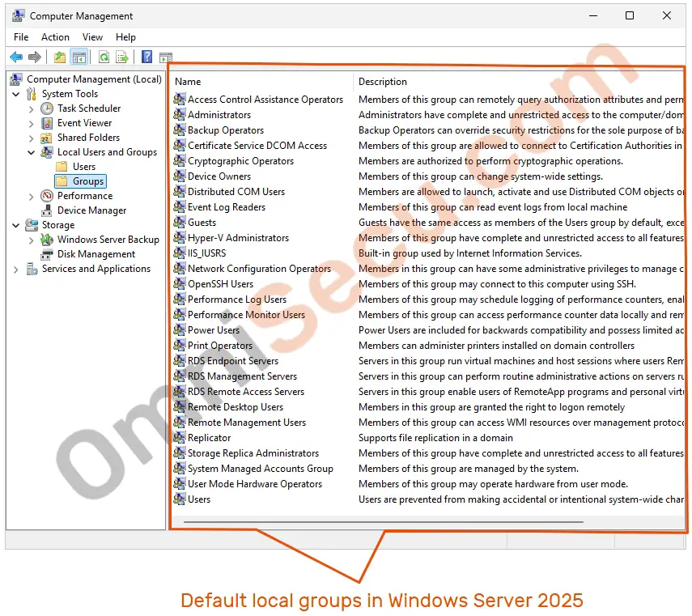The image size is (692, 616).
Task: Open the Action menu
Action: coord(55,37)
